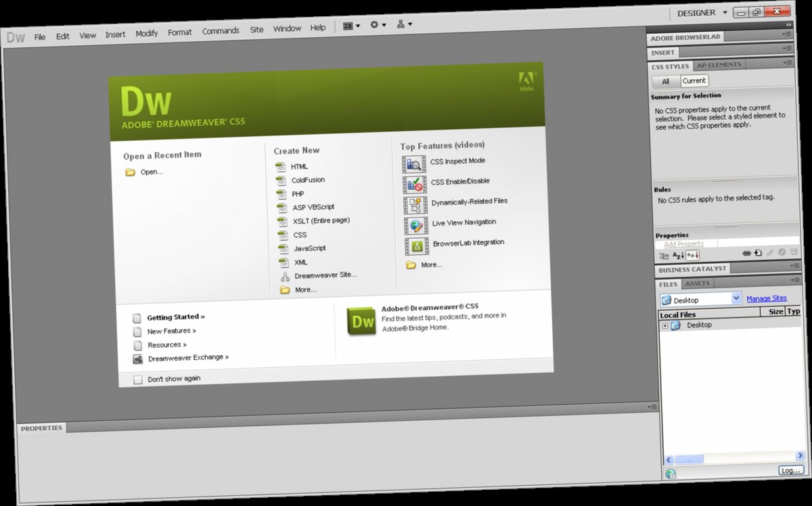The width and height of the screenshot is (812, 506).
Task: Click the Attach Style Sheet link icon
Action: 746,253
